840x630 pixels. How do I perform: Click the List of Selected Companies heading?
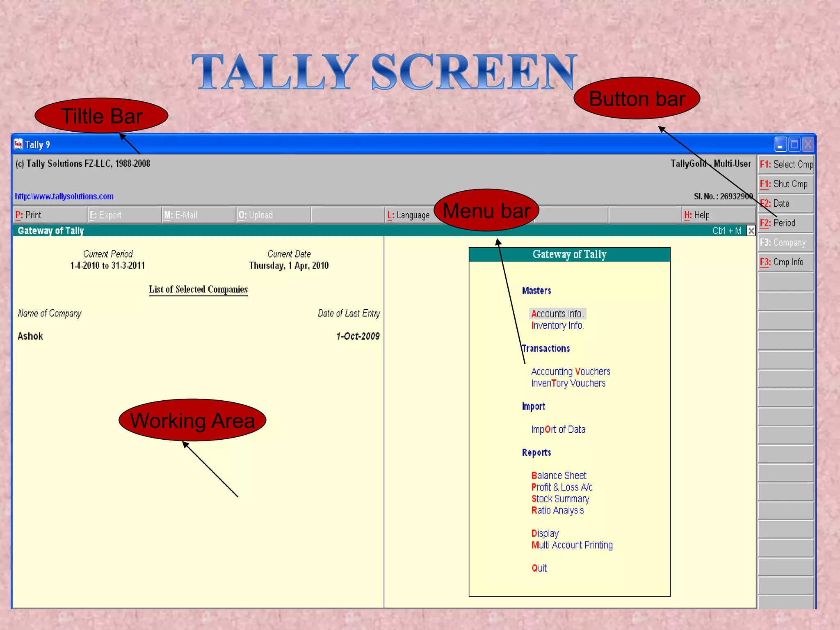coord(198,290)
